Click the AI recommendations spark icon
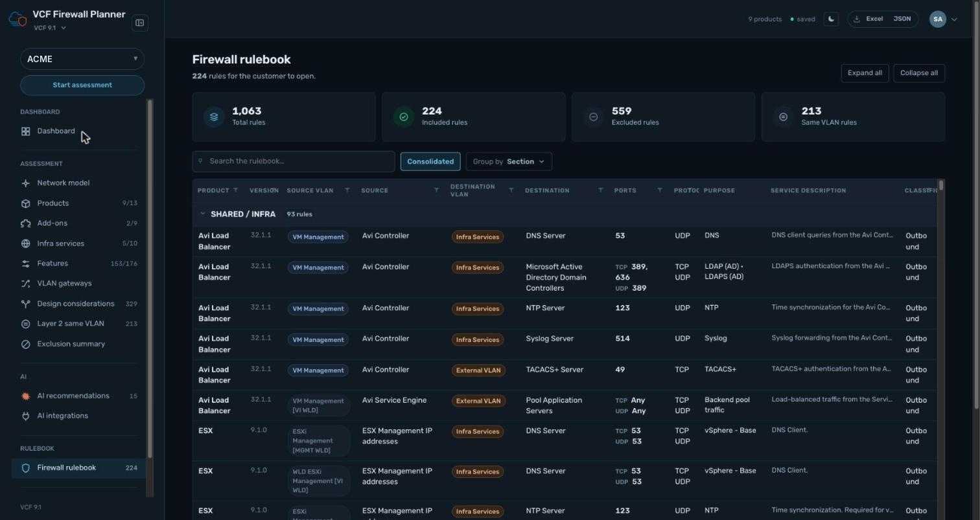The width and height of the screenshot is (980, 520). pos(26,396)
